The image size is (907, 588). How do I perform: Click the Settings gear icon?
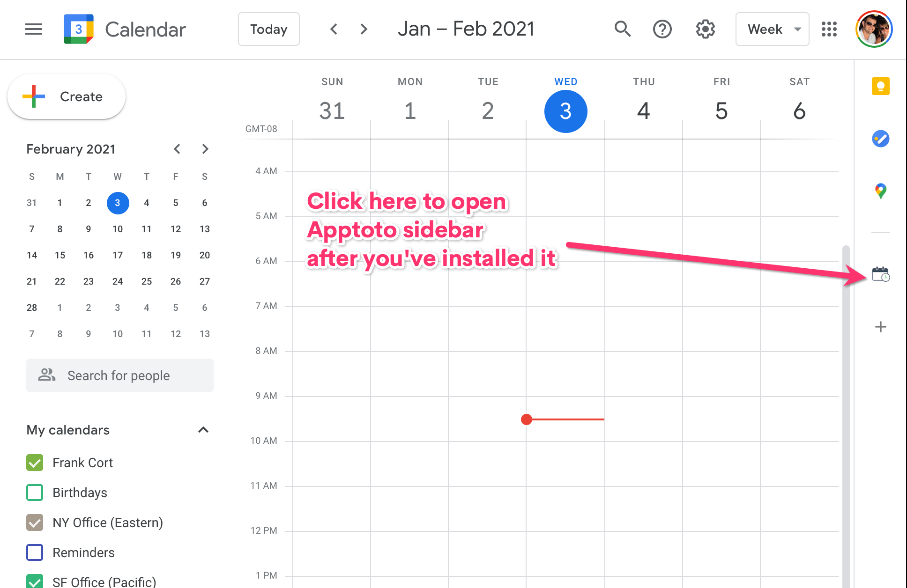click(703, 29)
